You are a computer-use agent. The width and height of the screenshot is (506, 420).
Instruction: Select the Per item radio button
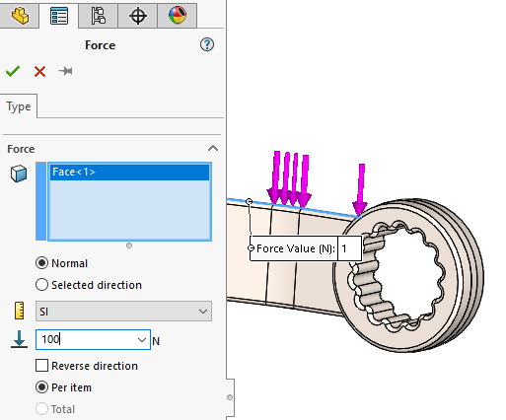(x=41, y=387)
